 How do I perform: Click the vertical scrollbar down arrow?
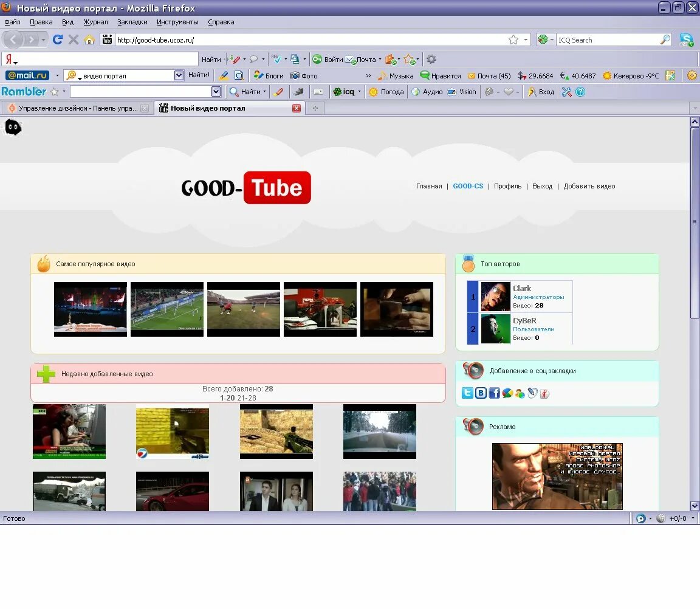point(695,506)
